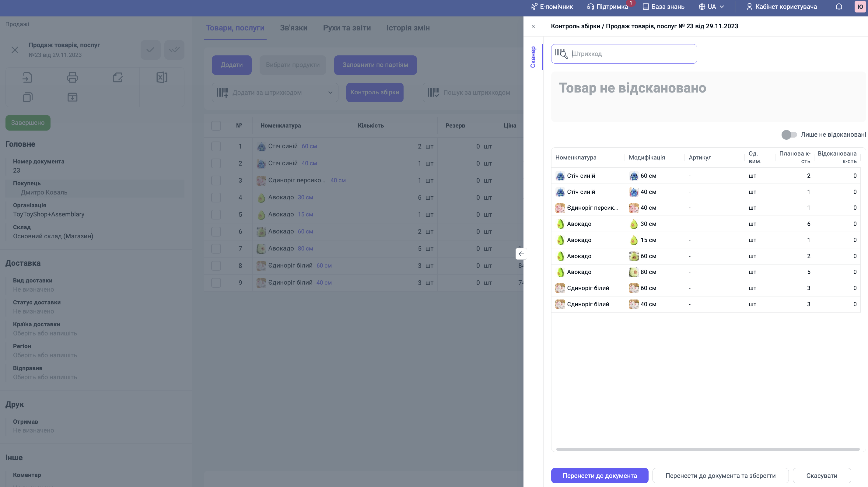Click barcode scan icon in Штрихкод field

(561, 54)
